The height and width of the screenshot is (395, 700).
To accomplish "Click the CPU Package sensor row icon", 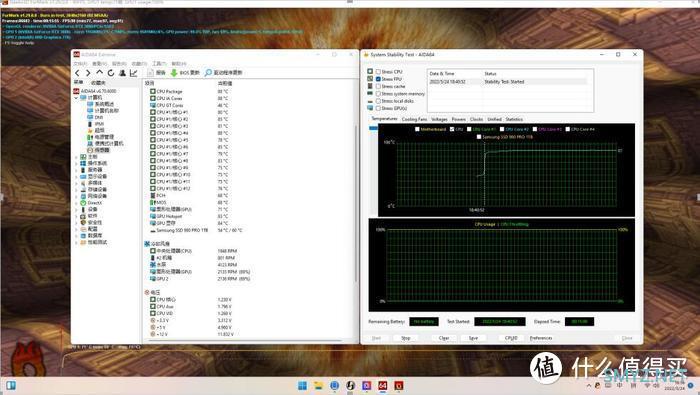I will tap(153, 91).
